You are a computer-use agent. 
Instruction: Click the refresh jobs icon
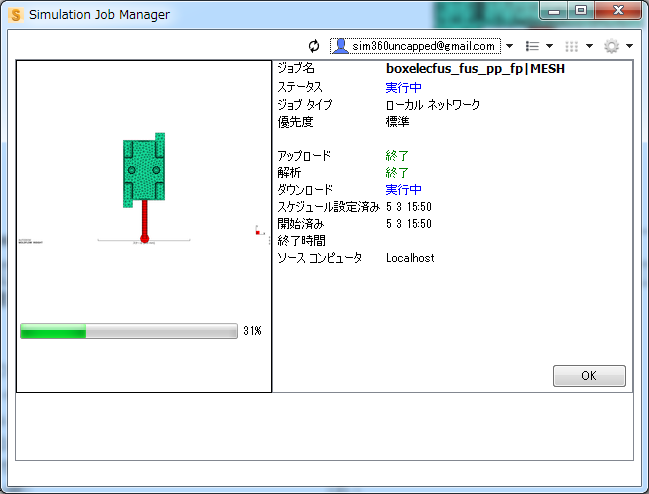click(314, 46)
